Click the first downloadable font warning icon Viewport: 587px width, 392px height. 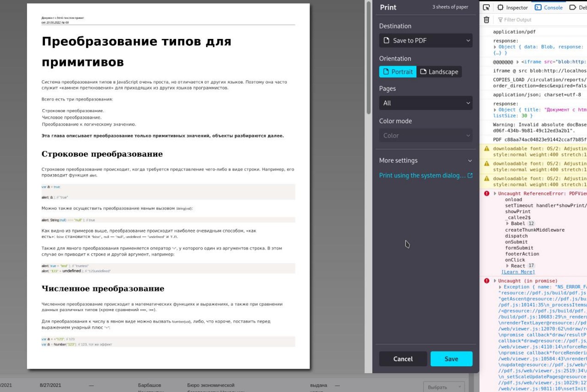(487, 149)
